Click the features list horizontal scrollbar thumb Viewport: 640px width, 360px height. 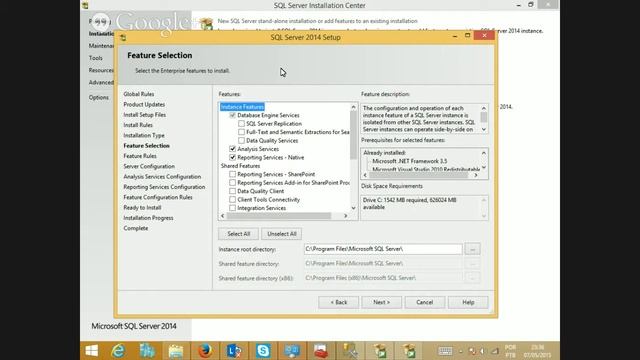tap(279, 216)
